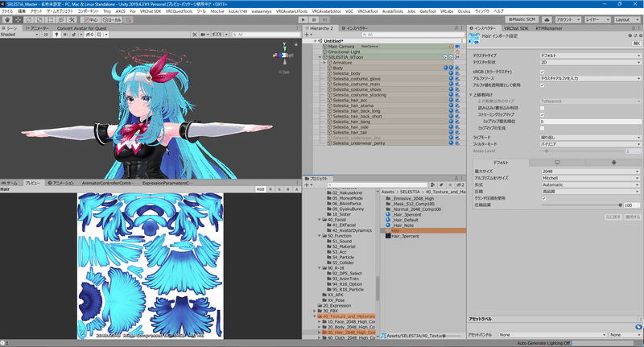644x347 pixels.
Task: Click the Apply button in Inspector
Action: [633, 217]
